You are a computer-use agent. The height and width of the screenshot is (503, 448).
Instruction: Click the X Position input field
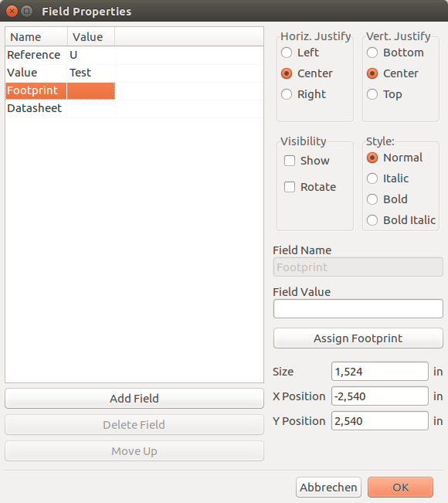tap(380, 396)
